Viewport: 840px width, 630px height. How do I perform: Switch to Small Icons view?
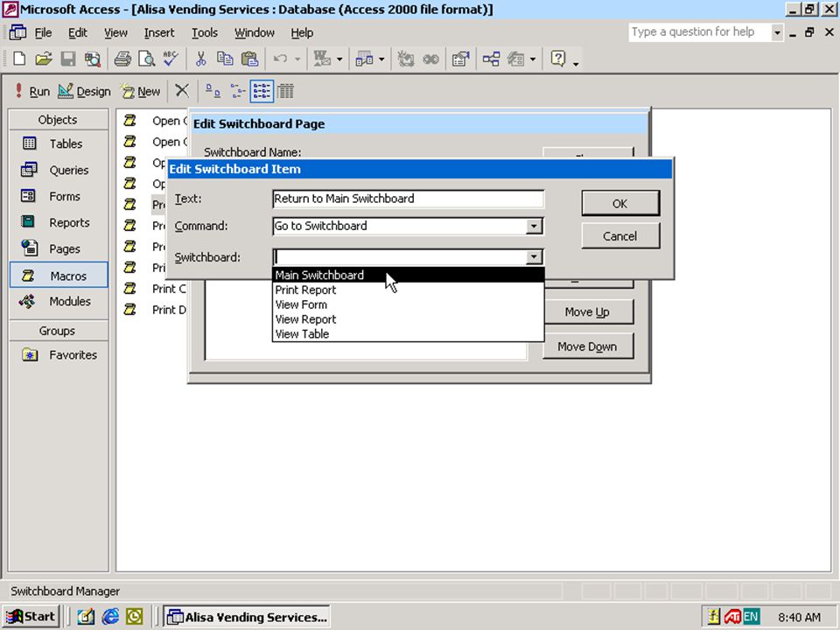(x=237, y=91)
